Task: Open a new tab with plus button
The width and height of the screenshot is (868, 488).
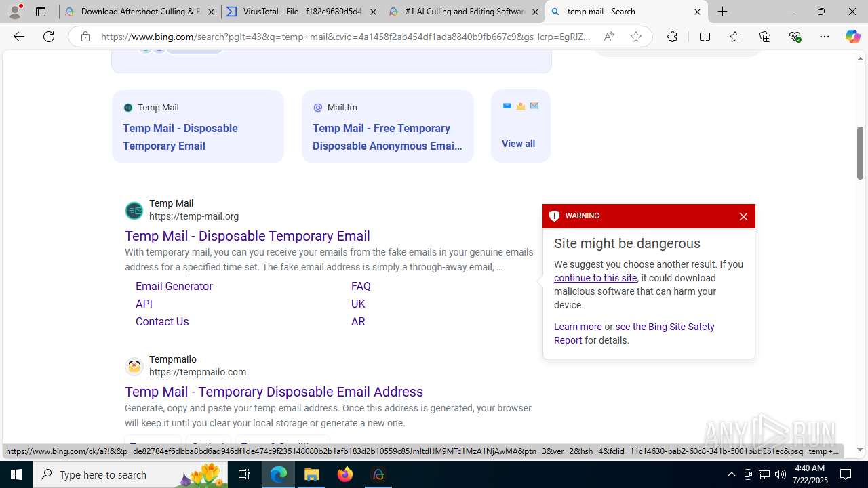Action: click(x=723, y=12)
